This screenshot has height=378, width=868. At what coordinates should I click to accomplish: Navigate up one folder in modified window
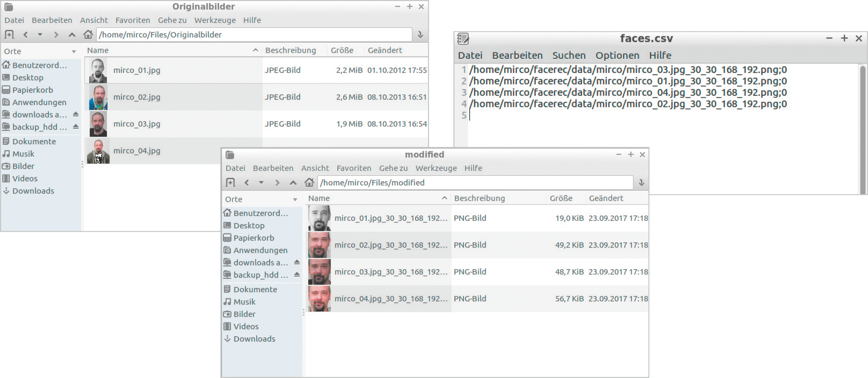[293, 183]
